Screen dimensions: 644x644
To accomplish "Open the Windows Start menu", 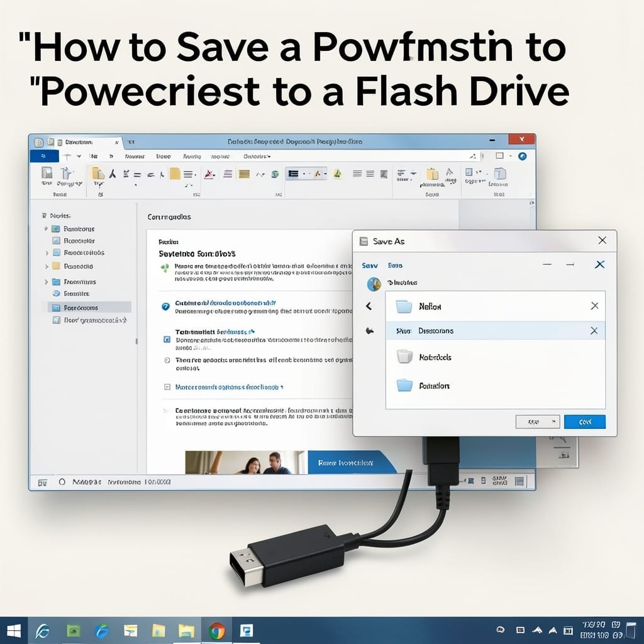I will coord(14,630).
